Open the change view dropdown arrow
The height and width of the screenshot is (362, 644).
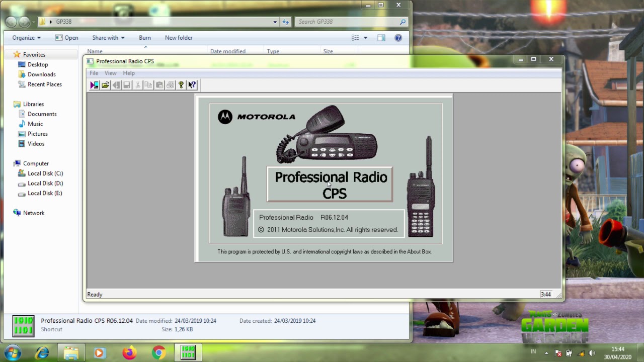coord(365,38)
